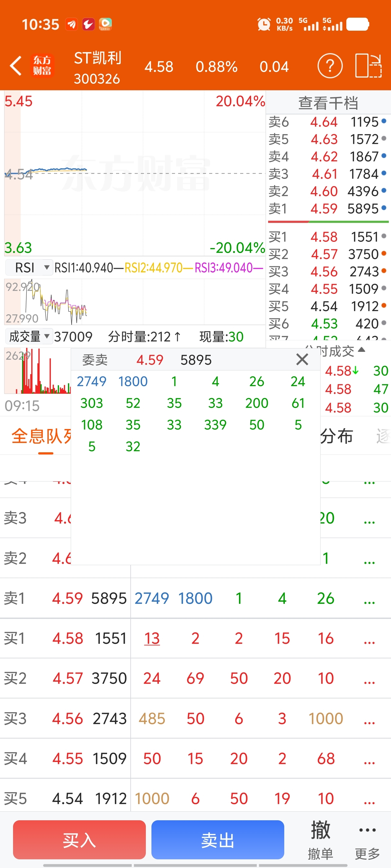Tap the first 5G signal icon

(x=308, y=24)
